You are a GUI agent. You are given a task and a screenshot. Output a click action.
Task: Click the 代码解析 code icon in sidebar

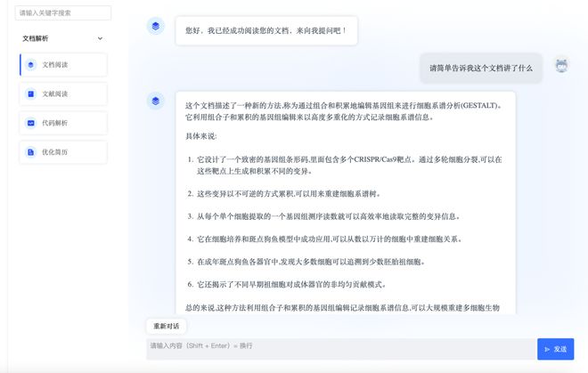[31, 123]
